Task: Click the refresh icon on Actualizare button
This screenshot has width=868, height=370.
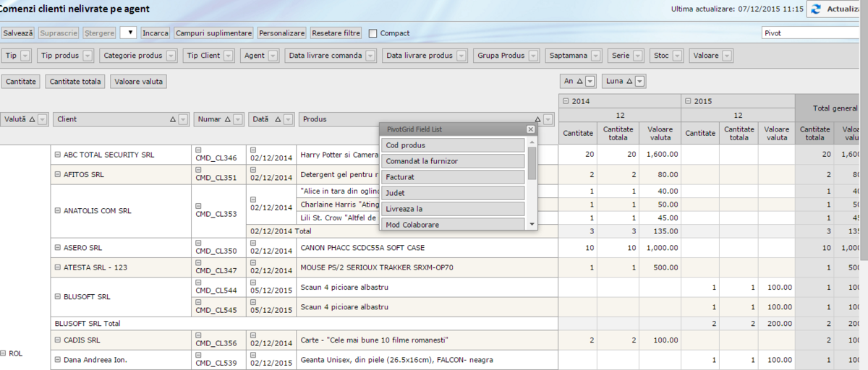Action: (817, 9)
